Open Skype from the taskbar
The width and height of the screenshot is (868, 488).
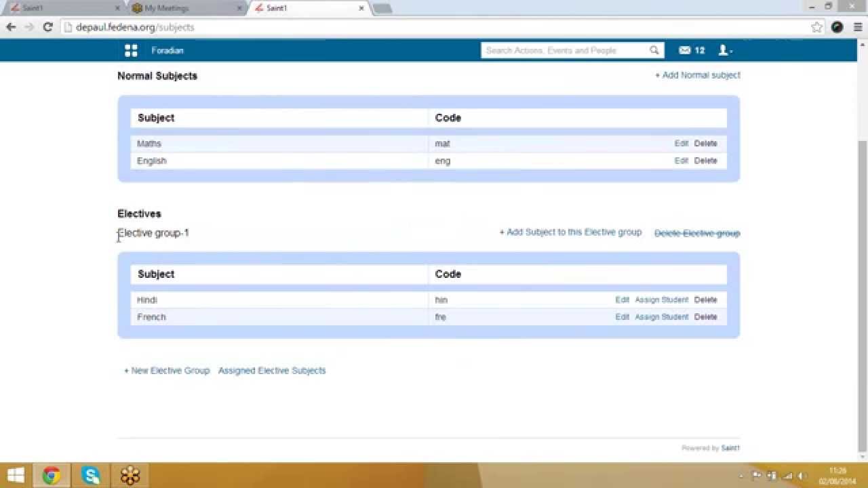pyautogui.click(x=91, y=475)
